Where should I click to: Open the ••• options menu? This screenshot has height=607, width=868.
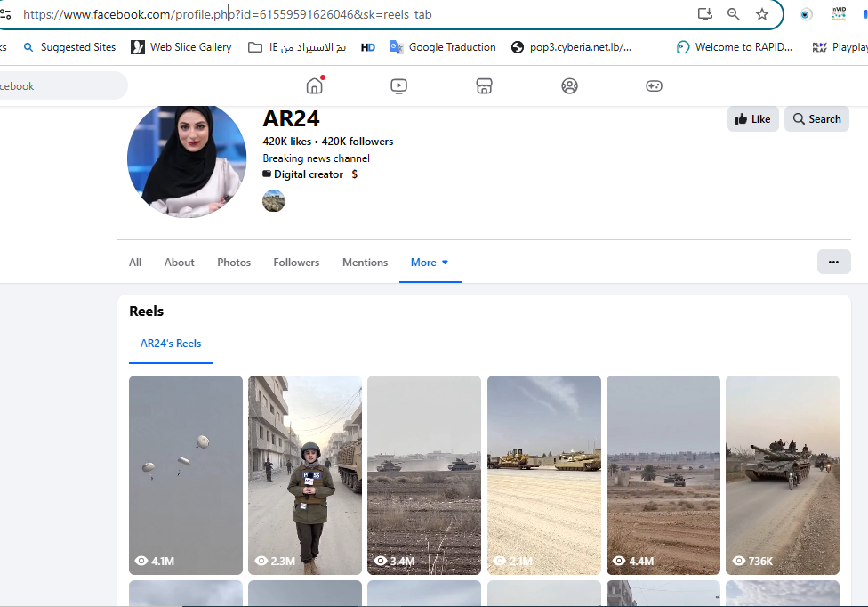833,262
